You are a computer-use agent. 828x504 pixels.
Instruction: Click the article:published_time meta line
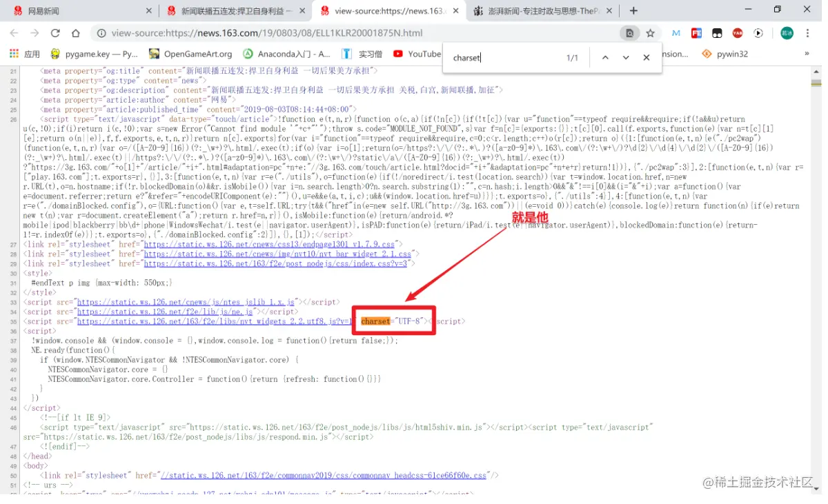point(198,110)
